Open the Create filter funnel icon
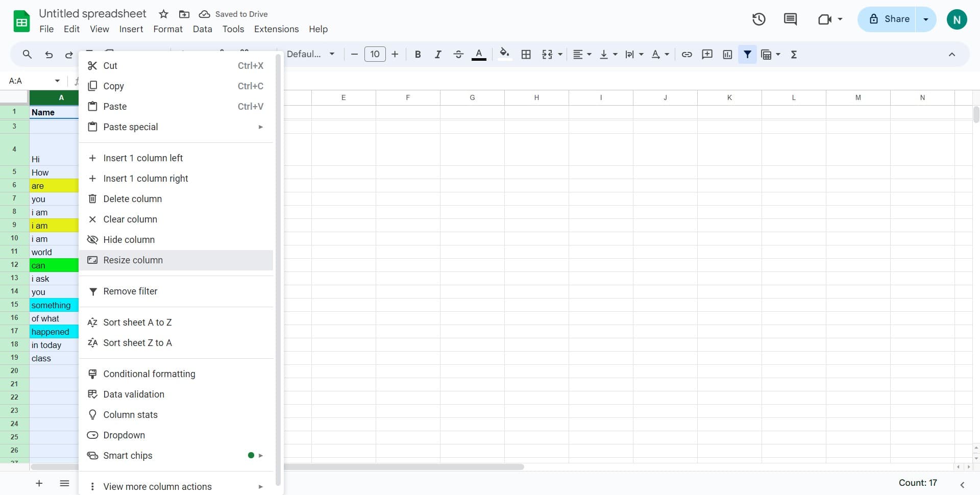The height and width of the screenshot is (495, 980). pyautogui.click(x=748, y=54)
